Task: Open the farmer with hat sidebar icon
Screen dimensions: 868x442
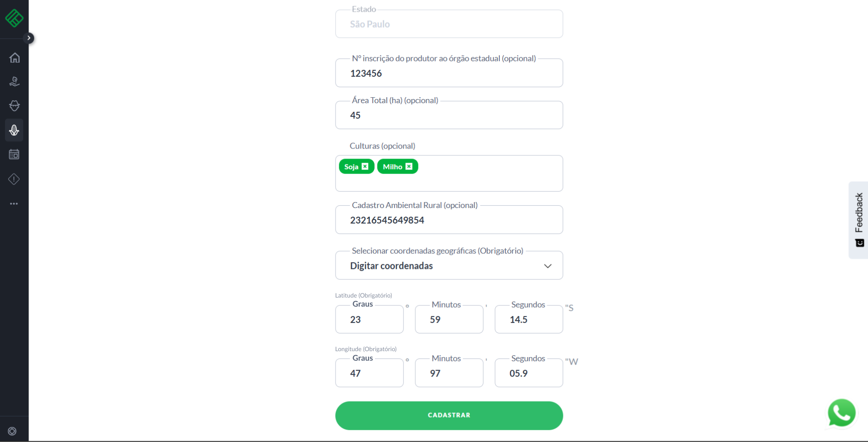Action: pyautogui.click(x=15, y=106)
